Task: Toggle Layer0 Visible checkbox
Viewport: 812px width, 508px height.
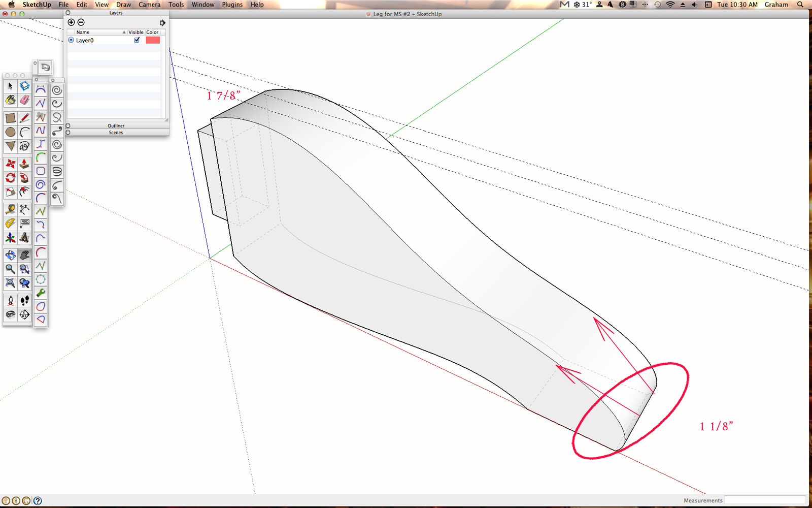Action: click(137, 40)
